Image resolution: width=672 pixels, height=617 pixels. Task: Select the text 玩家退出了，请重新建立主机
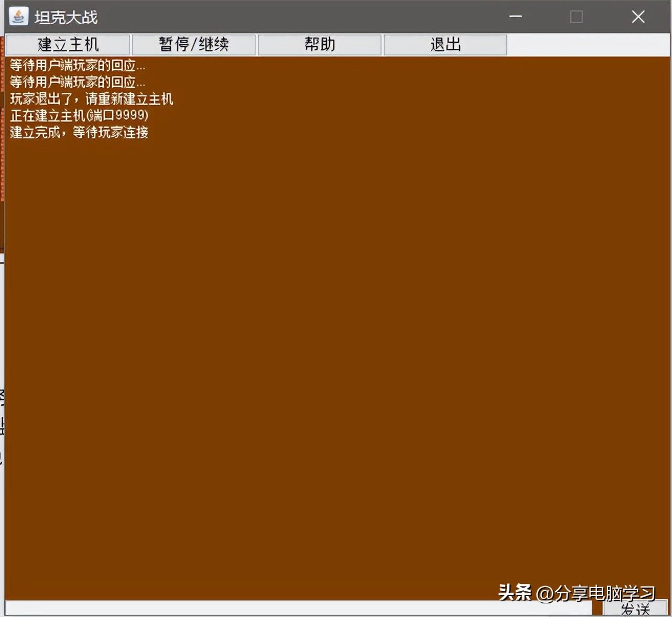[91, 99]
